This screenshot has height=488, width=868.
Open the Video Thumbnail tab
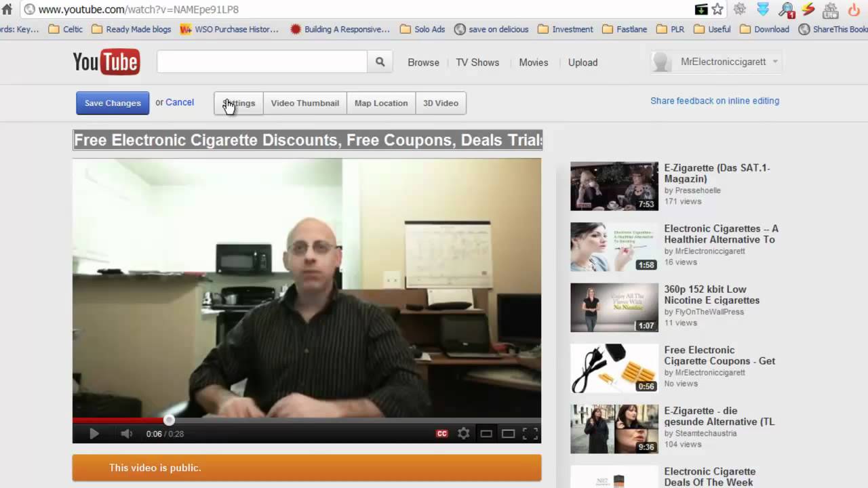(305, 103)
